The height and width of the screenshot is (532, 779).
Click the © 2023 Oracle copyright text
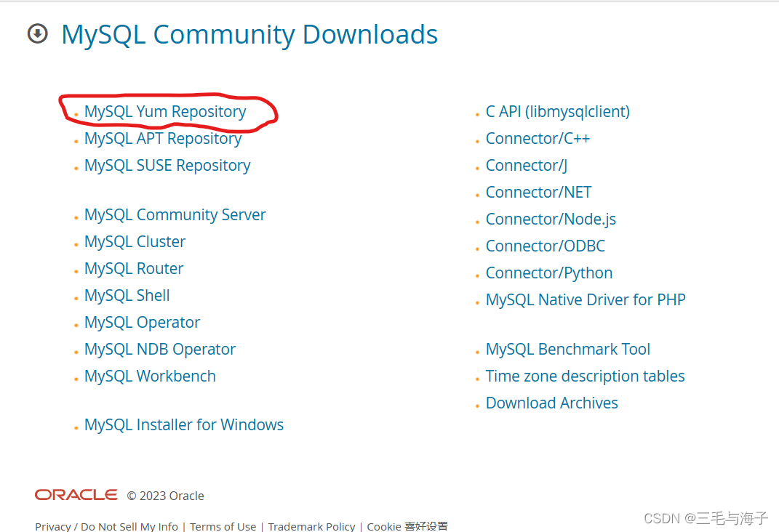pyautogui.click(x=165, y=496)
